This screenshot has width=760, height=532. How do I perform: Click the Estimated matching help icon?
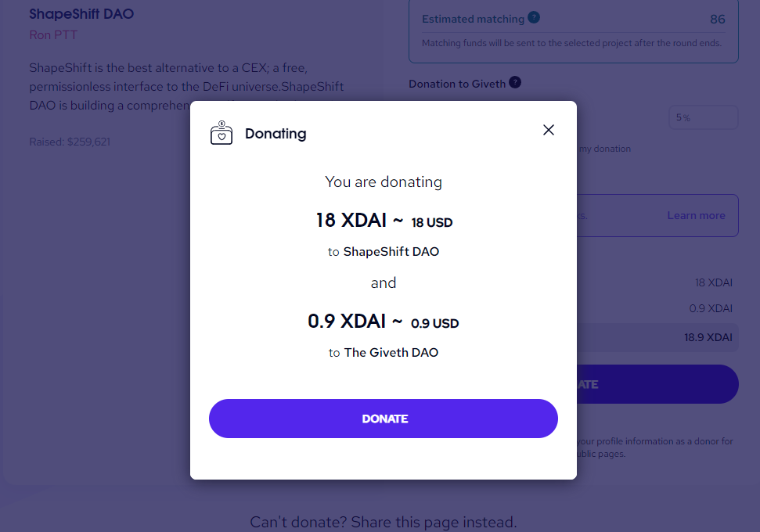click(534, 17)
